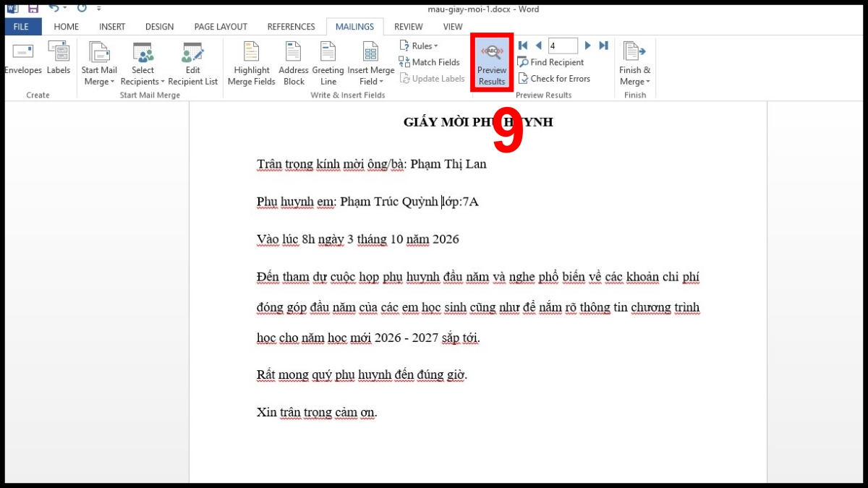
Task: Go to the first record
Action: [523, 46]
